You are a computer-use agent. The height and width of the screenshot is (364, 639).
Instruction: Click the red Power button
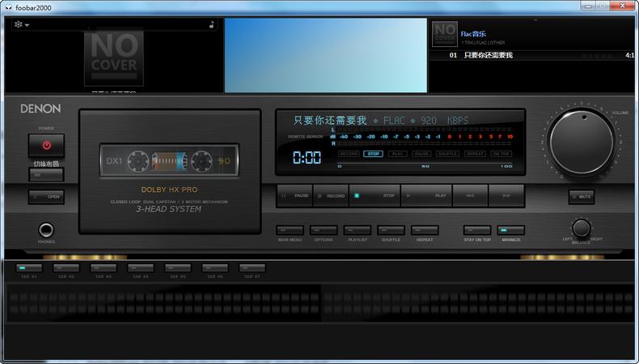click(x=46, y=145)
